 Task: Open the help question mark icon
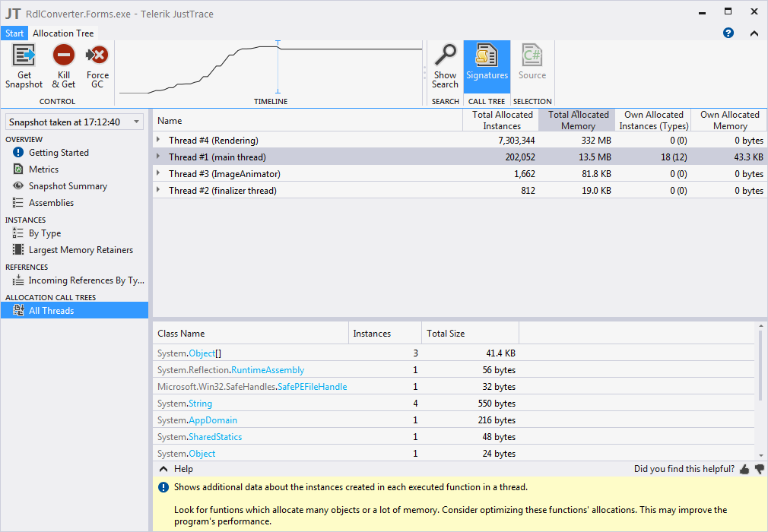coord(728,33)
